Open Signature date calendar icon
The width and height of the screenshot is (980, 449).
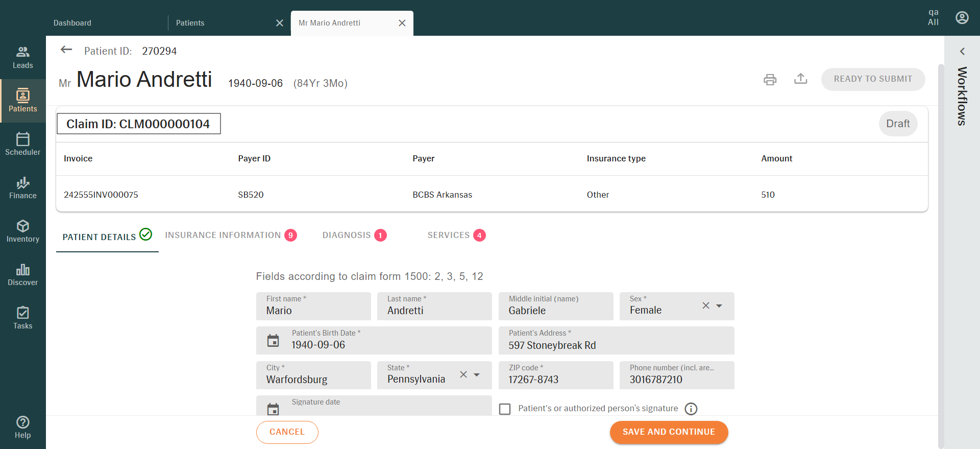click(x=273, y=409)
